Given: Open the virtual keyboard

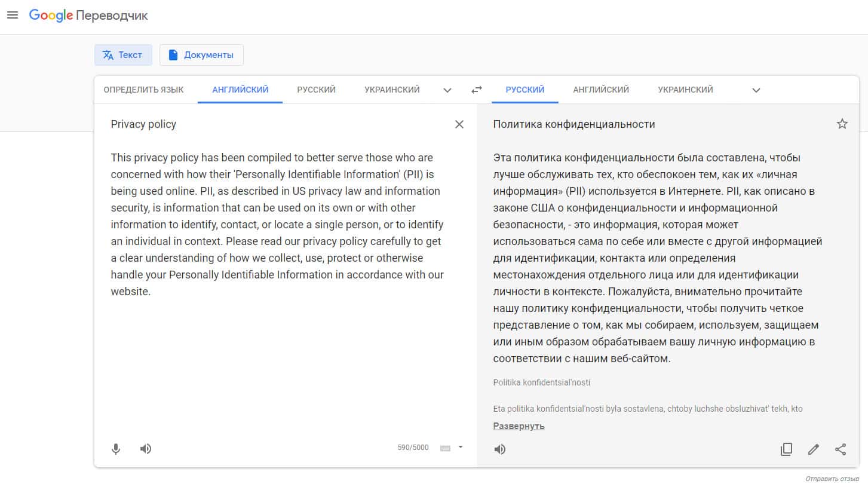Looking at the screenshot, I should click(x=445, y=448).
